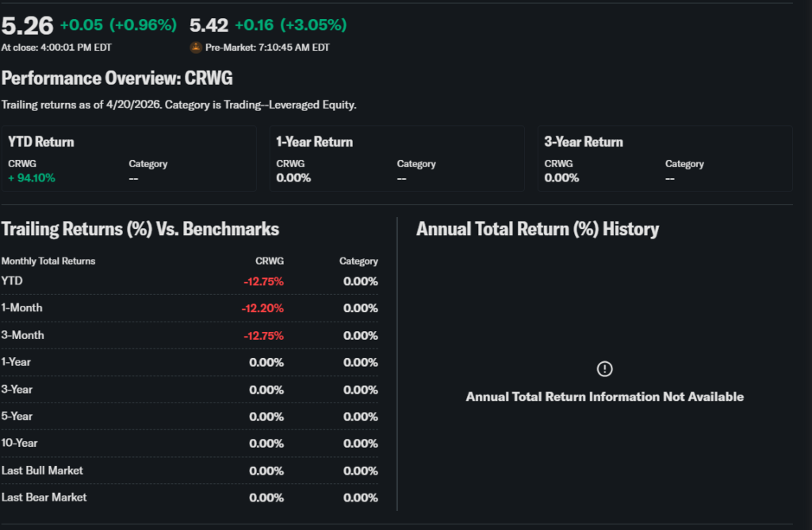The width and height of the screenshot is (812, 530).
Task: Click the 1-Month row label
Action: point(22,308)
